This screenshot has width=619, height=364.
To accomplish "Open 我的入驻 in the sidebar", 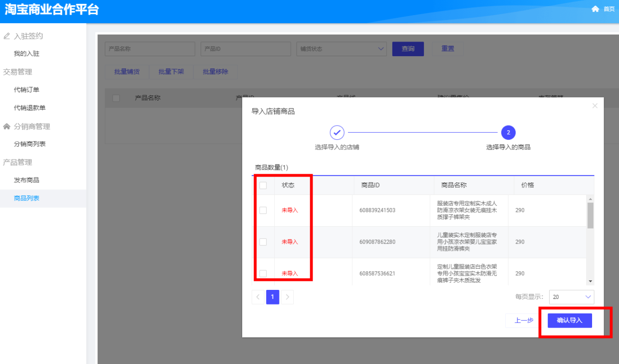I will (x=26, y=54).
